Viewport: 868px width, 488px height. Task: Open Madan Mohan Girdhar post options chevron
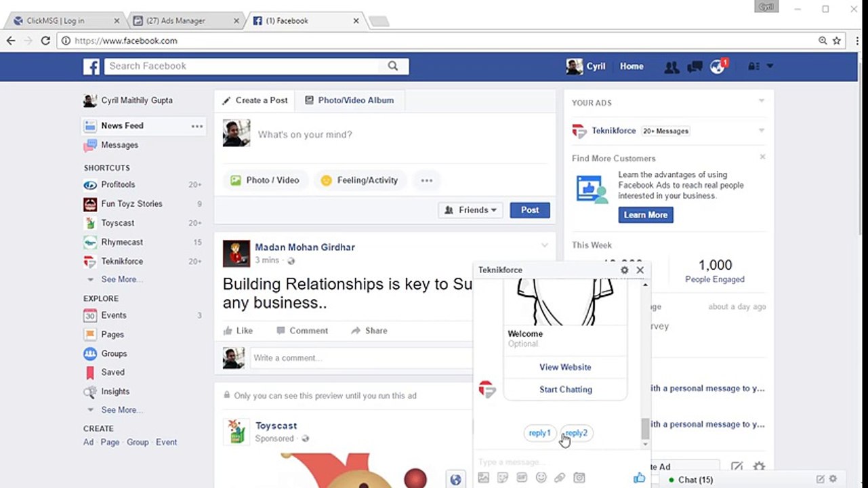coord(544,245)
